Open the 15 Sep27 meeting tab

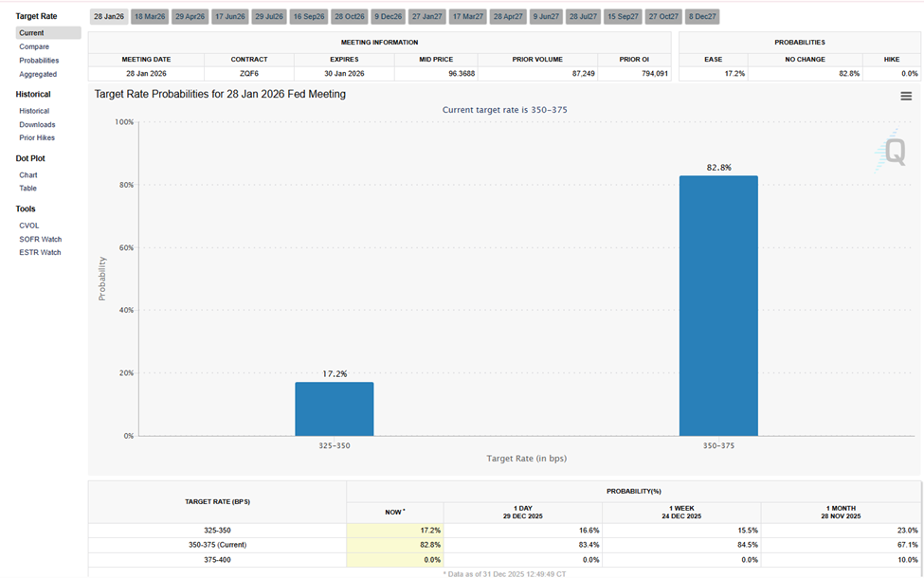click(x=622, y=15)
